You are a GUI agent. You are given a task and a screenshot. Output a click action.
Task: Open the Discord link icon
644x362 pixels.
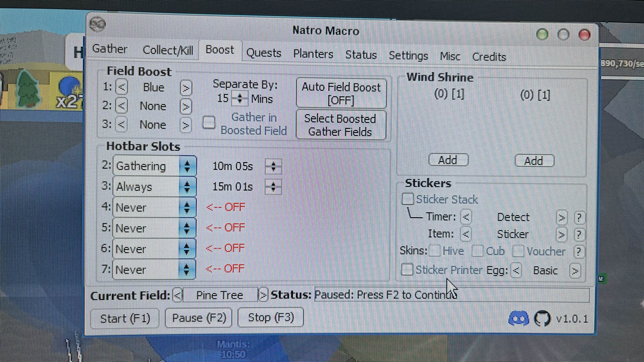click(518, 318)
